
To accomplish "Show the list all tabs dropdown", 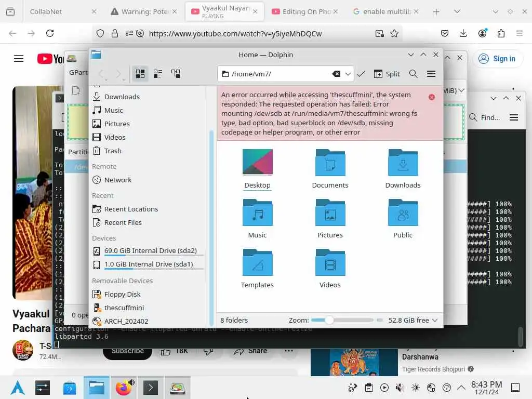I will (x=457, y=11).
